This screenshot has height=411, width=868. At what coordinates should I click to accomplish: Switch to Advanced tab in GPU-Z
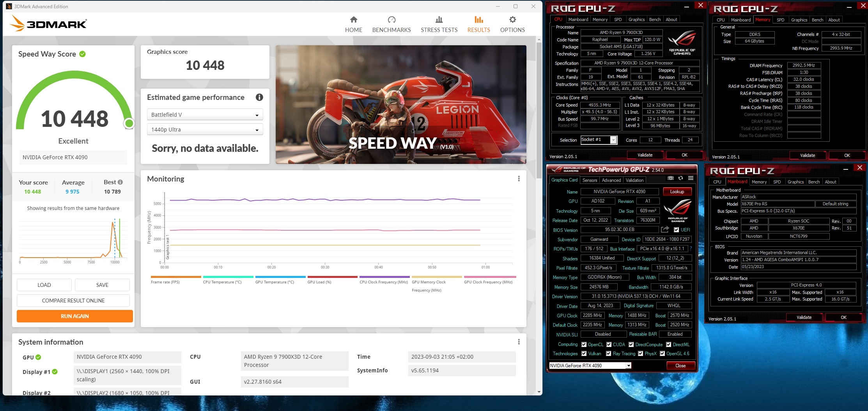(611, 180)
